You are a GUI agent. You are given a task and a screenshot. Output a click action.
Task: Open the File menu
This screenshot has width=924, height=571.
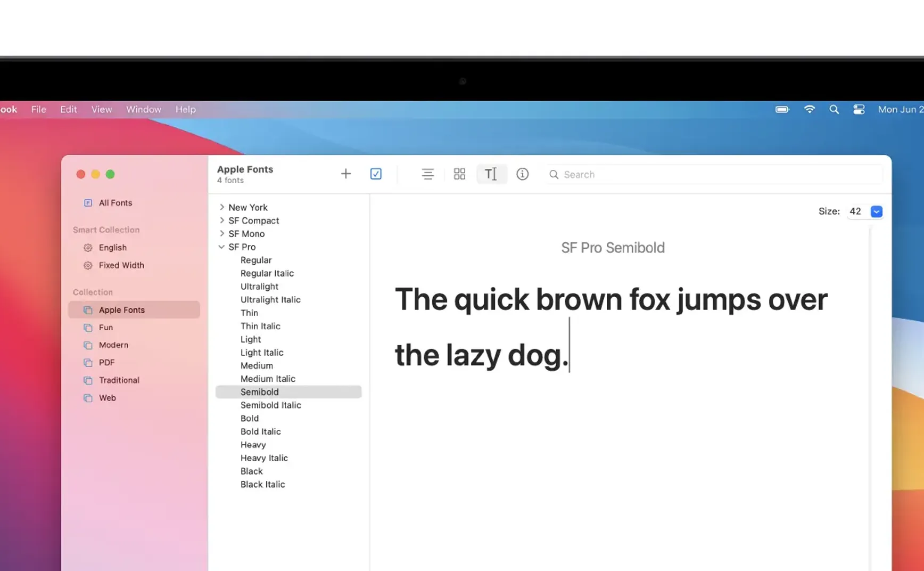[38, 109]
